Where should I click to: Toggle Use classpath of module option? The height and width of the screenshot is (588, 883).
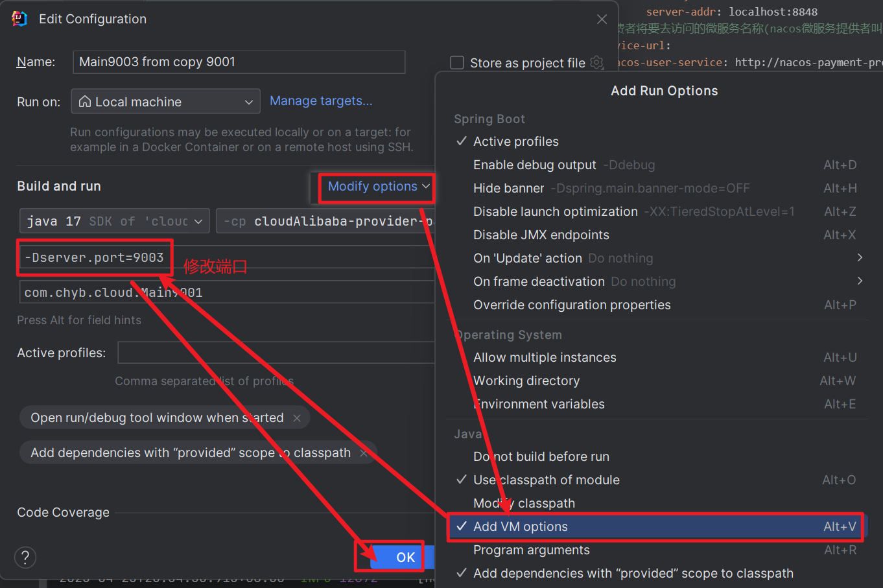click(x=546, y=480)
